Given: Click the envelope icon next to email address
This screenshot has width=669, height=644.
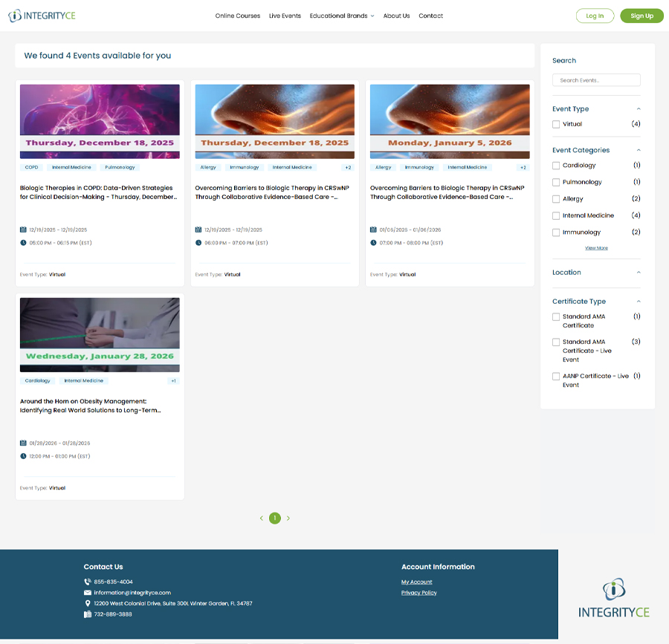Looking at the screenshot, I should coord(88,593).
